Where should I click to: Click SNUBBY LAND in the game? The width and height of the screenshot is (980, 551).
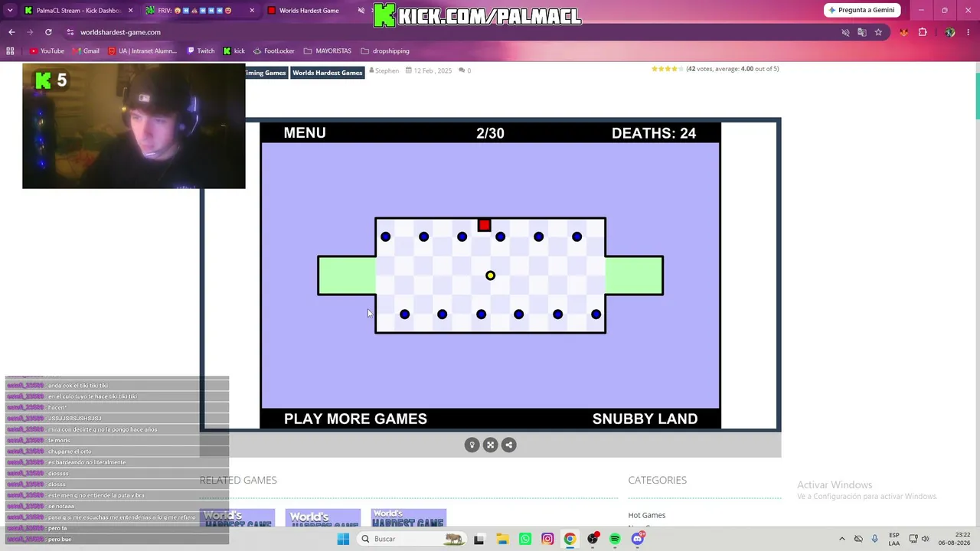[x=645, y=419]
